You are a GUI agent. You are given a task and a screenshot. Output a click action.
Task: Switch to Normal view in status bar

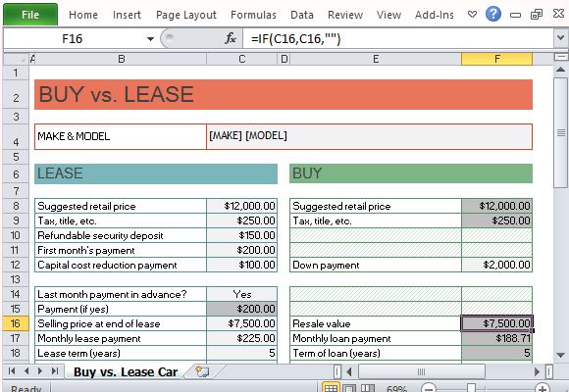point(331,388)
